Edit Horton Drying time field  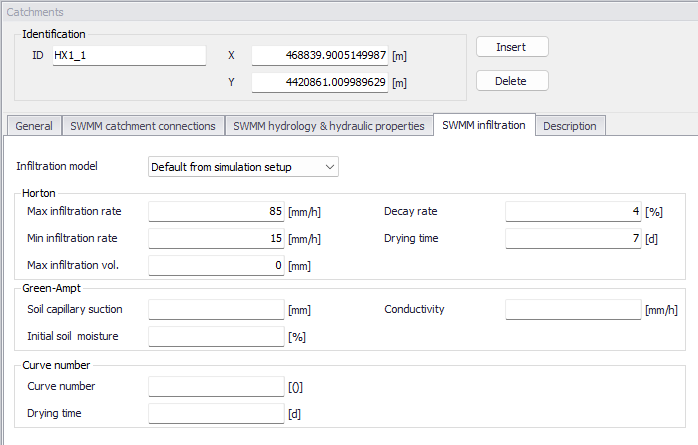(x=573, y=239)
